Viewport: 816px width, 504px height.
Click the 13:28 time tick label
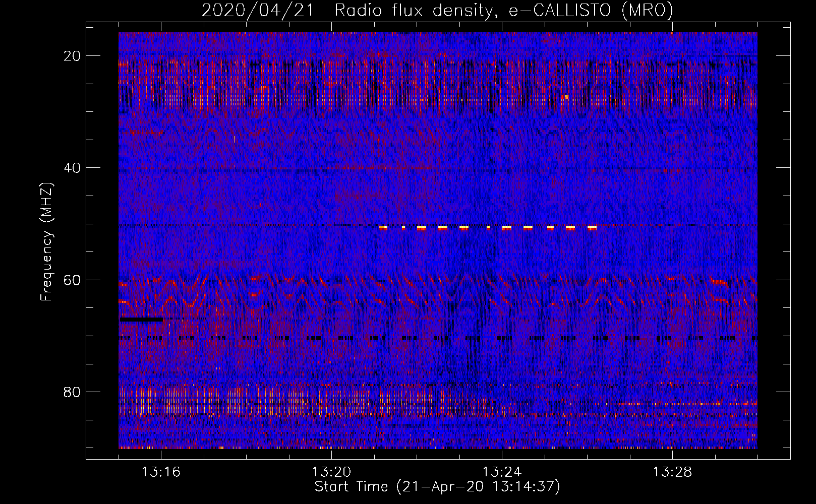pyautogui.click(x=673, y=472)
